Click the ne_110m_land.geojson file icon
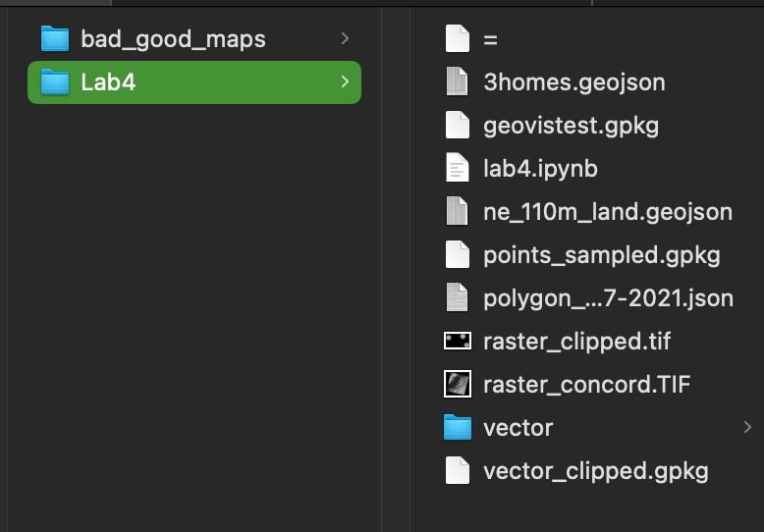Screen dimensions: 764x532 tap(458, 212)
